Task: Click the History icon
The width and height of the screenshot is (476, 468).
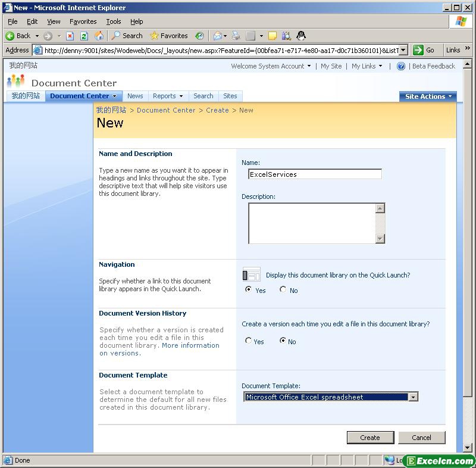Action: click(199, 36)
